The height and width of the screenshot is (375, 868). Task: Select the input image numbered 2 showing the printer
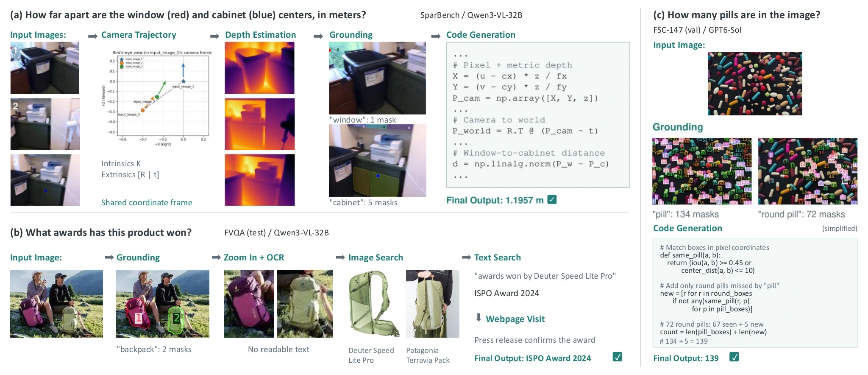(45, 124)
